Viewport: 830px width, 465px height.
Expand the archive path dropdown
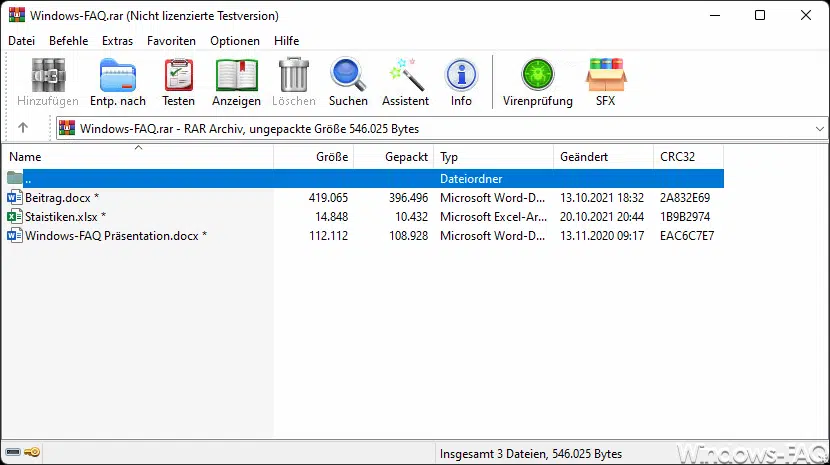coord(819,129)
